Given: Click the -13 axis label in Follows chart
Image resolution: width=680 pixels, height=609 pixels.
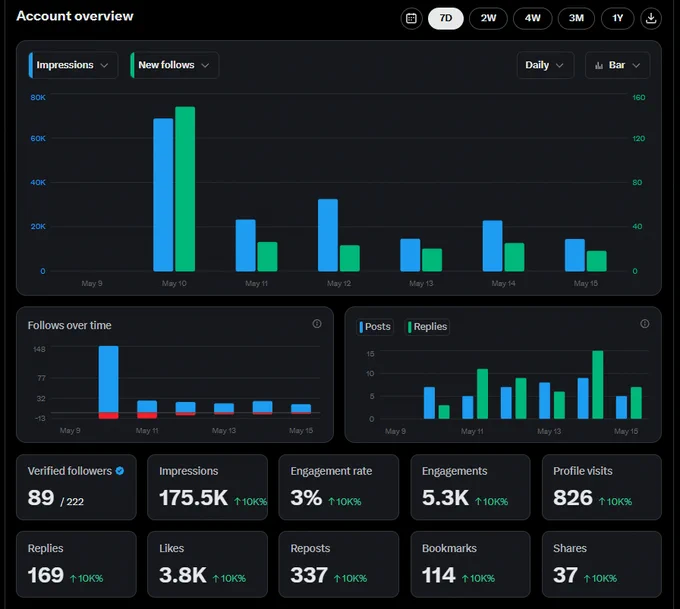Looking at the screenshot, I should pyautogui.click(x=40, y=418).
